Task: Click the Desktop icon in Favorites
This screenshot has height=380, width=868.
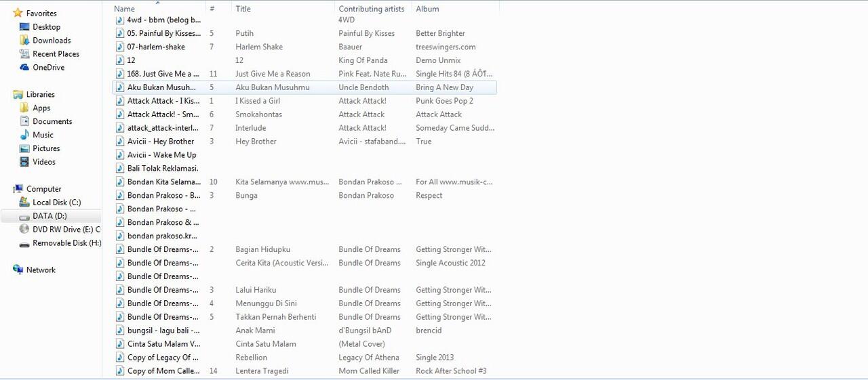Action: 24,26
